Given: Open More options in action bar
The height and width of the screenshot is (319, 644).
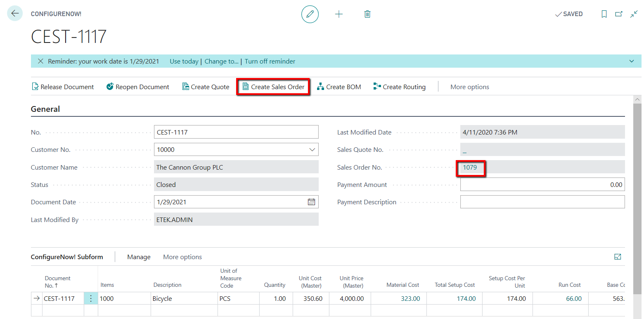Looking at the screenshot, I should pos(469,87).
